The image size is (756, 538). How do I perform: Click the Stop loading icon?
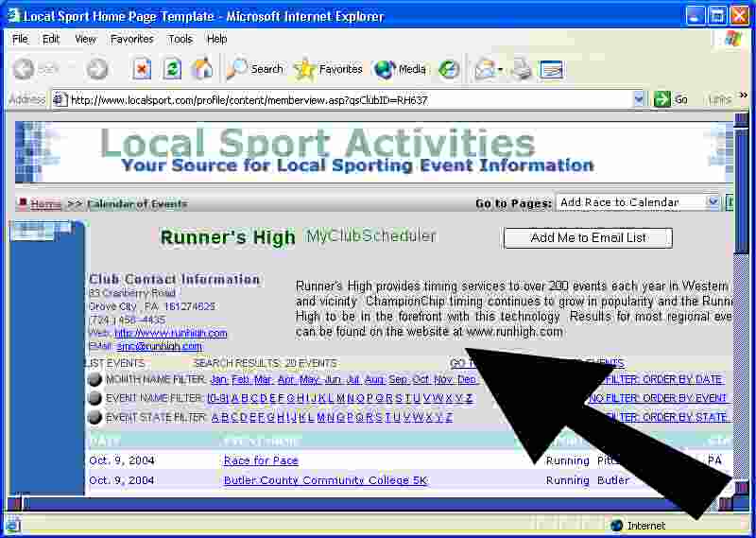142,69
